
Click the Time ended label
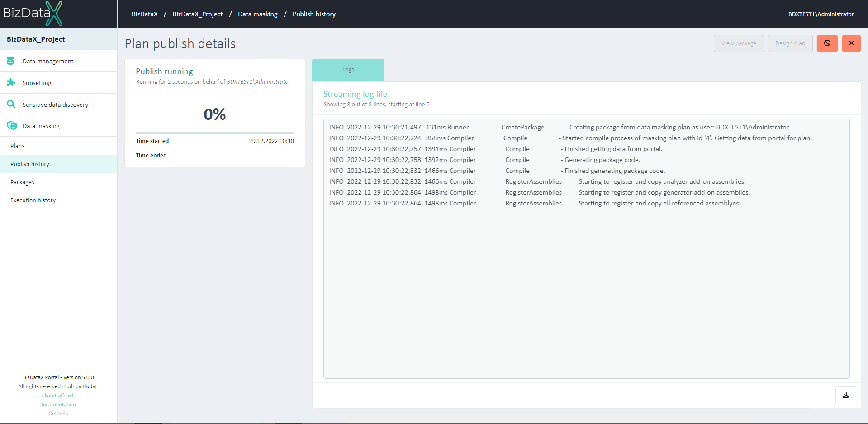point(151,155)
